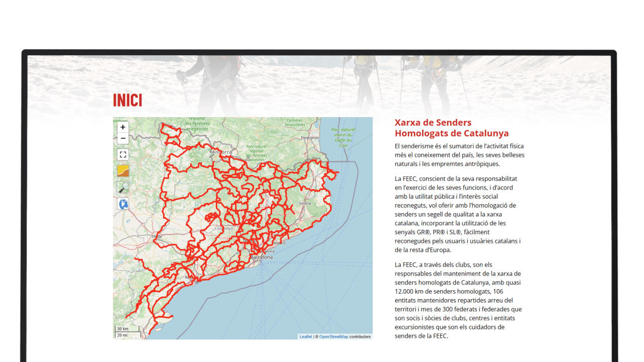Open the OpenStreetMap attribution link
The width and height of the screenshot is (644, 362).
334,336
